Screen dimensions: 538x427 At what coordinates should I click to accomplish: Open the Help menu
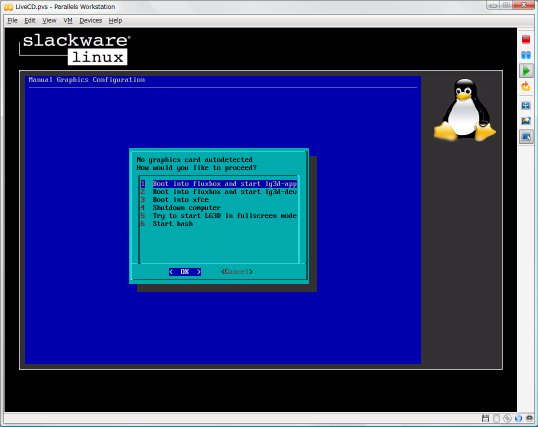click(115, 21)
